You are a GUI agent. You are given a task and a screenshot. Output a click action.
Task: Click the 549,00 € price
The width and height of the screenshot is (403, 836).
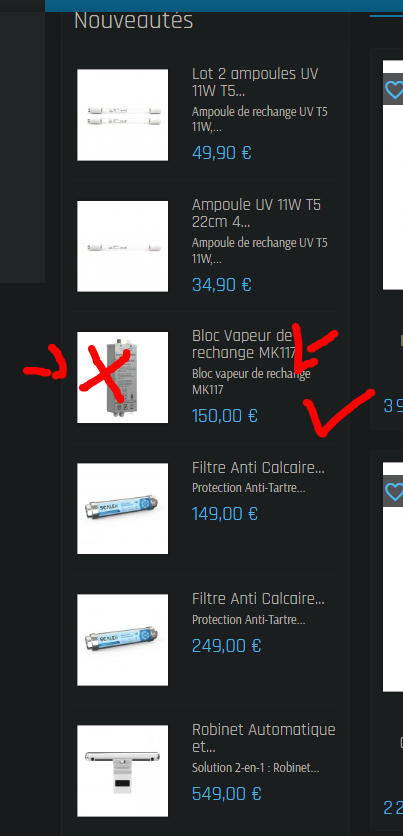click(227, 793)
